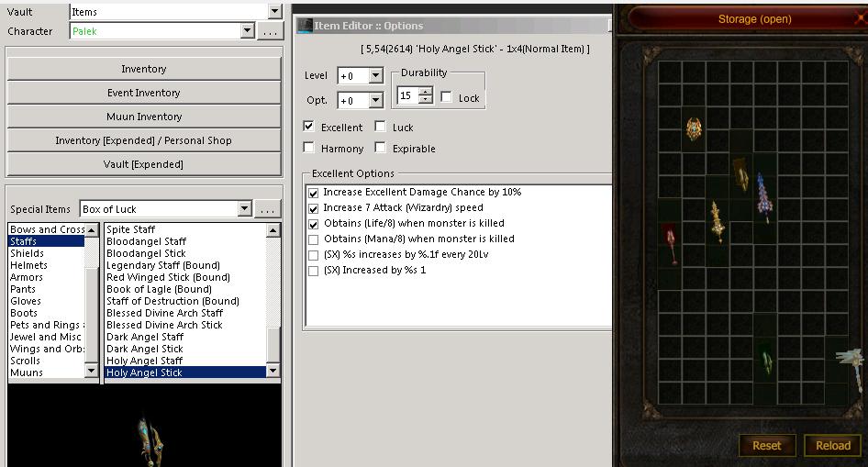
Task: Check the (SX) increases every 20Lv option
Action: pyautogui.click(x=313, y=255)
